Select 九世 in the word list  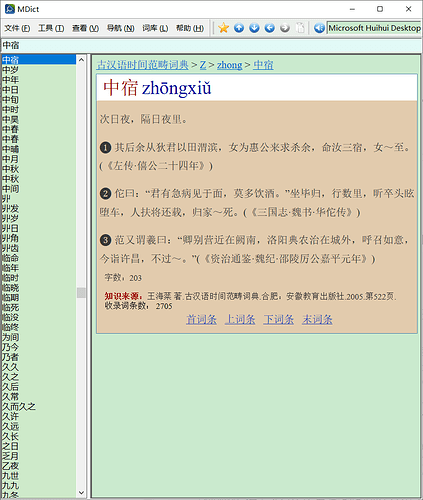[39, 476]
